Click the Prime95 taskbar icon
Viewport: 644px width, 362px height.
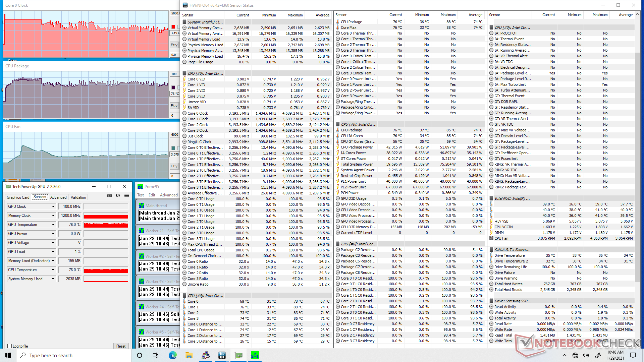[255, 355]
